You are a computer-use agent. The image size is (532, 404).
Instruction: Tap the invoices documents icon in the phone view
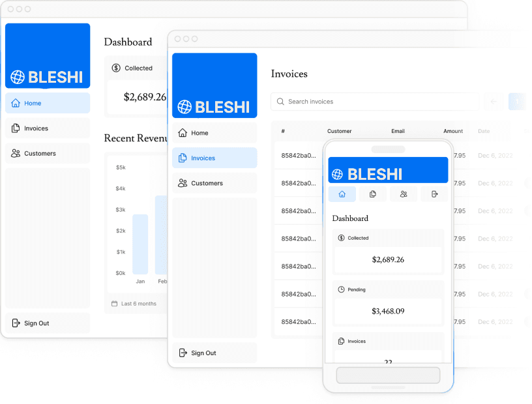[373, 194]
